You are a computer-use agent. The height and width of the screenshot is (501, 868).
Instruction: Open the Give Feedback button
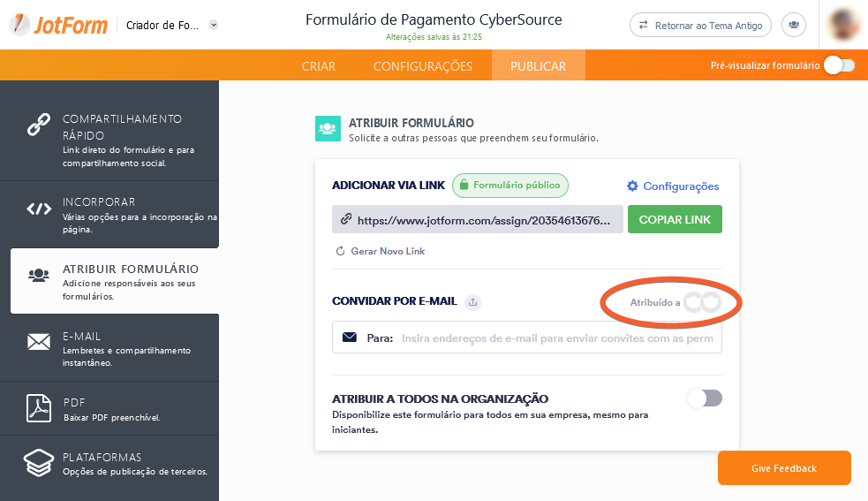point(784,468)
